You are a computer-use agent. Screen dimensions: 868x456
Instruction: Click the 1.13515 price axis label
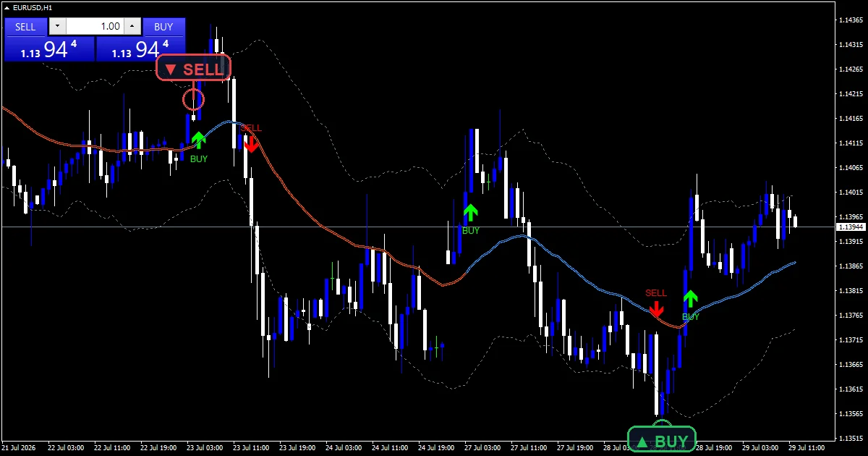(851, 439)
